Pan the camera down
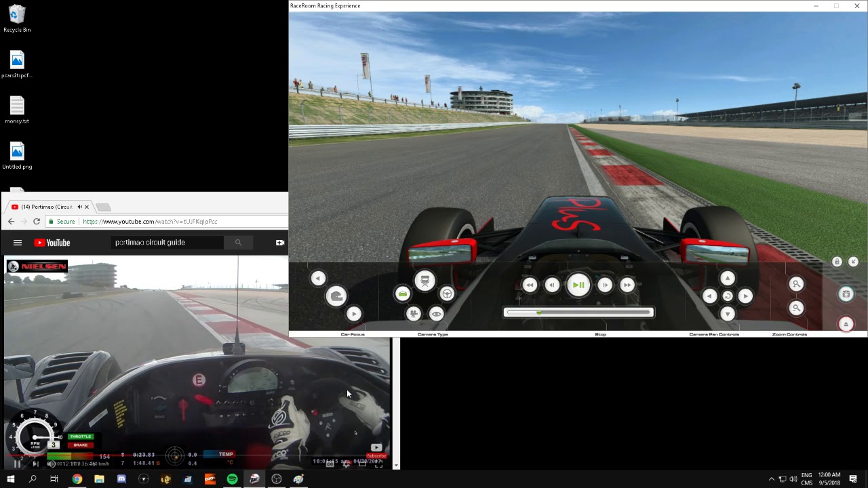The image size is (868, 488). 728,314
